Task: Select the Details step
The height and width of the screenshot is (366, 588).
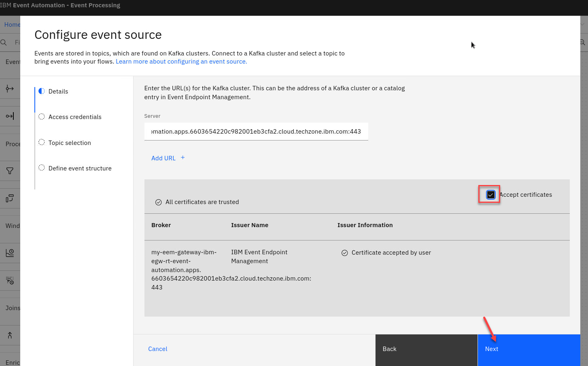Action: click(58, 91)
